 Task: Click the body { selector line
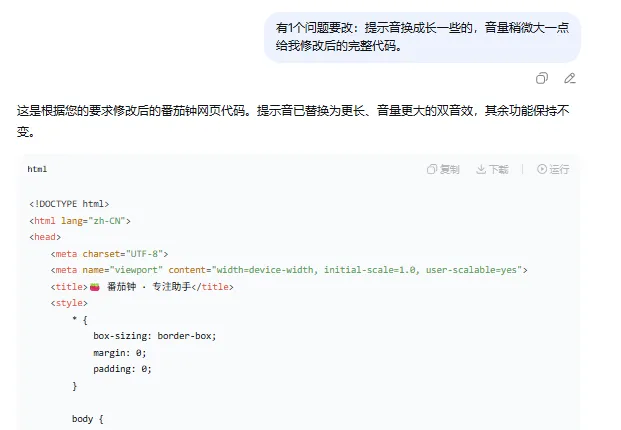coord(88,419)
